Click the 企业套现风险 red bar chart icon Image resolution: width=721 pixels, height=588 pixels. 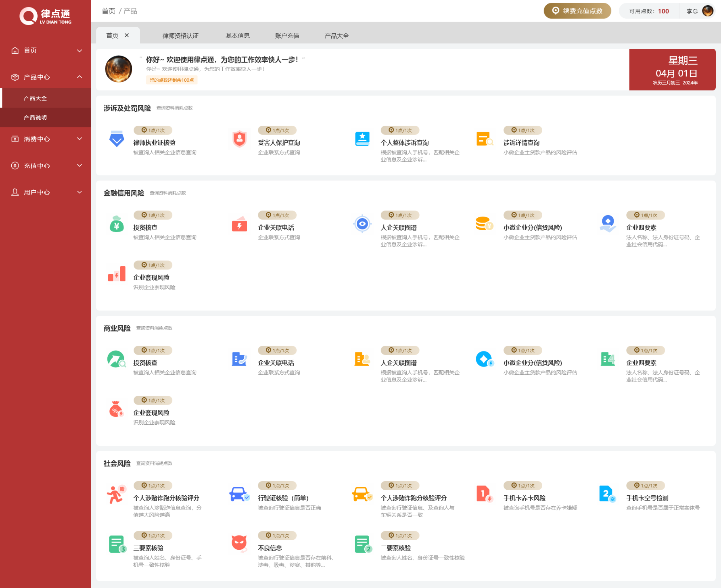117,274
